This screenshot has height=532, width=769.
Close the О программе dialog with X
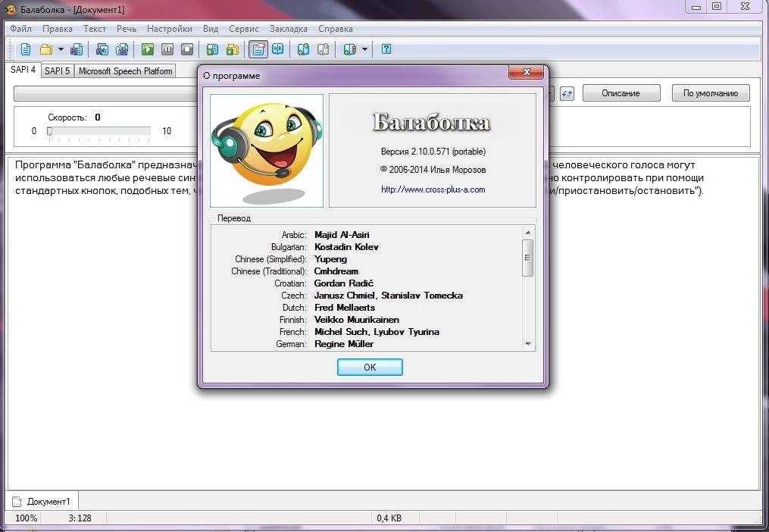(527, 72)
